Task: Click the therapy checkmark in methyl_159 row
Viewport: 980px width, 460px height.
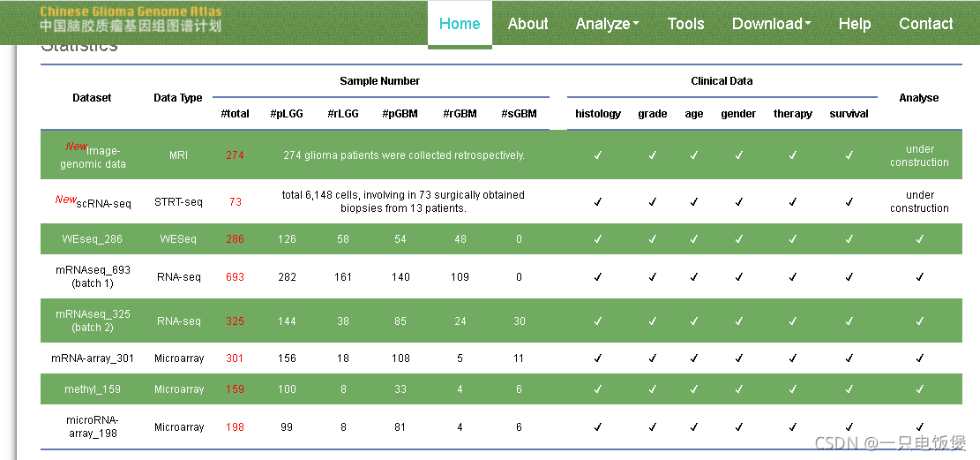Action: coord(792,389)
